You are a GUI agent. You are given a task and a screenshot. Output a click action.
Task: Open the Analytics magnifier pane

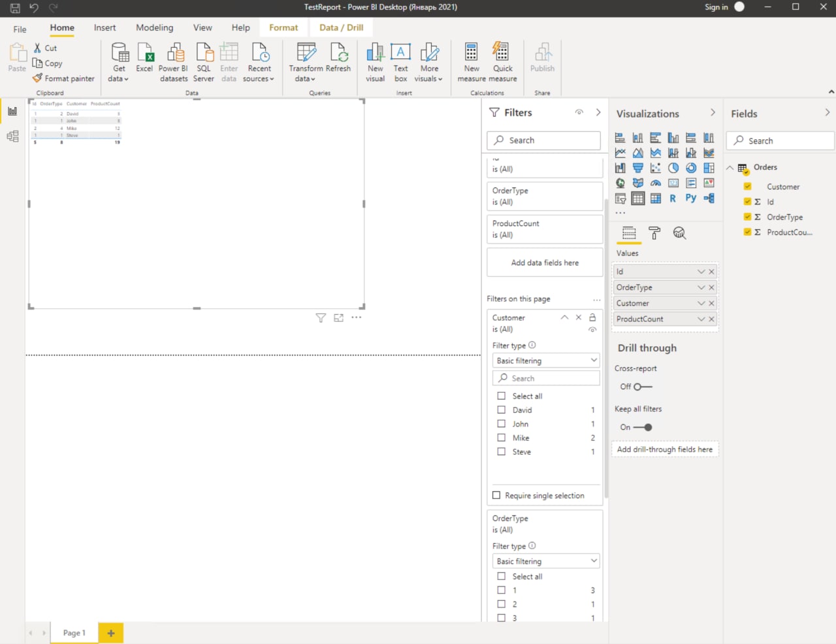679,233
